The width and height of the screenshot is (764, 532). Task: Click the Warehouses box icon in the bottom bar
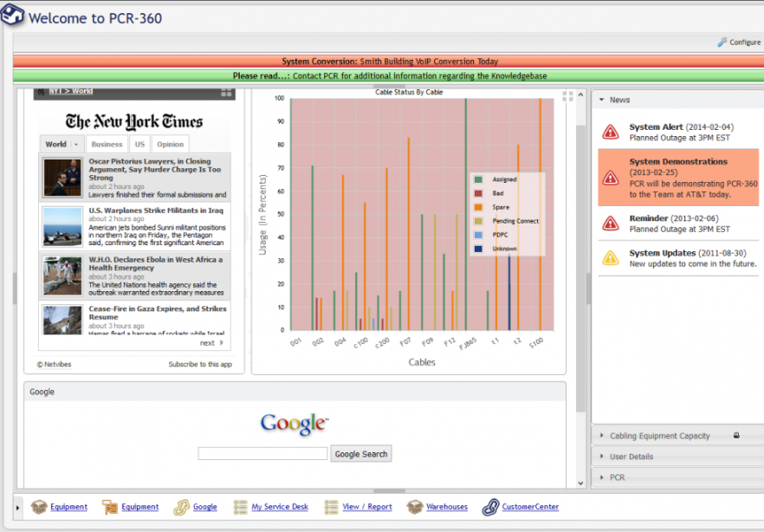(x=415, y=507)
